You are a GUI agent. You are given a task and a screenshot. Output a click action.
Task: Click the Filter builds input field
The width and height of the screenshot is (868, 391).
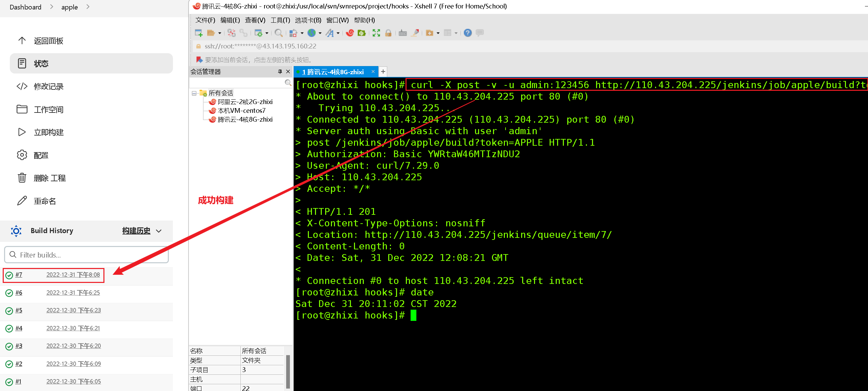86,255
